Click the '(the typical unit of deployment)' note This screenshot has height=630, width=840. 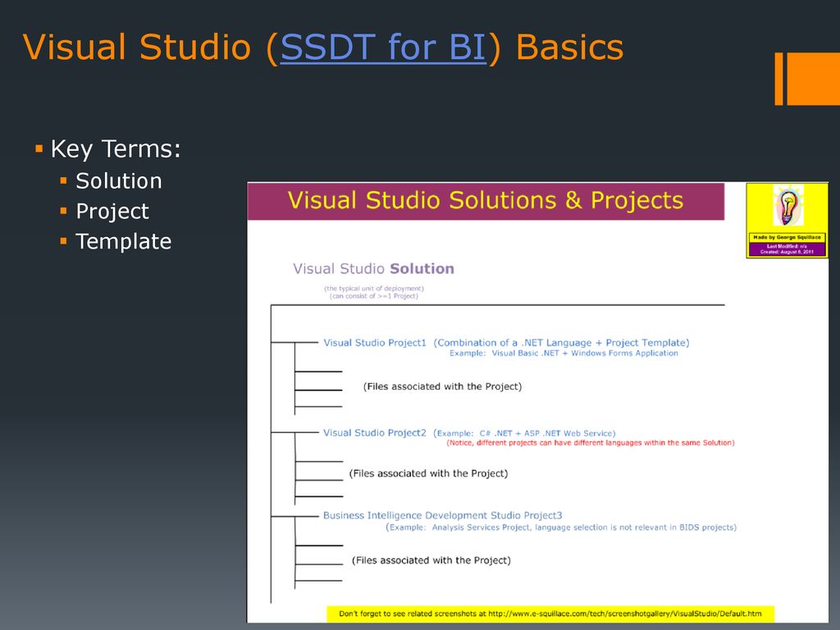click(x=374, y=288)
